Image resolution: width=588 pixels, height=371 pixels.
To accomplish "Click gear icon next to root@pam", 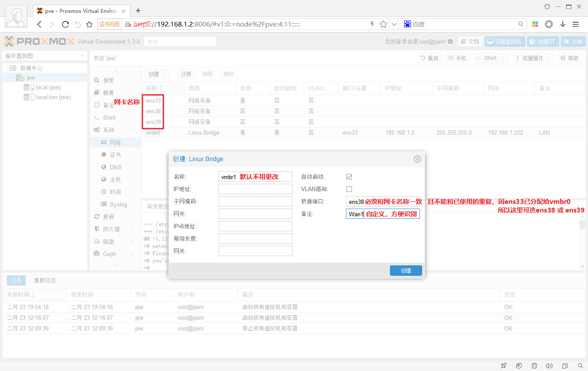I will coord(450,41).
